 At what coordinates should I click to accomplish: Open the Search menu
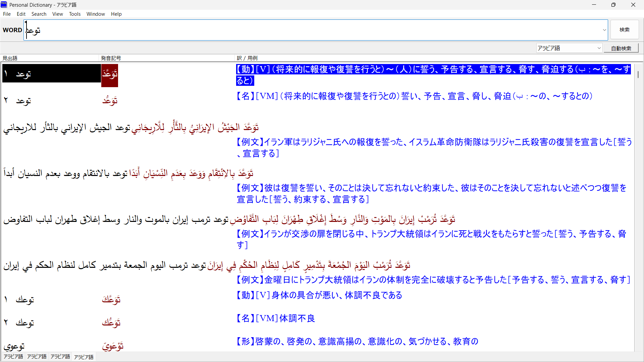pyautogui.click(x=39, y=14)
